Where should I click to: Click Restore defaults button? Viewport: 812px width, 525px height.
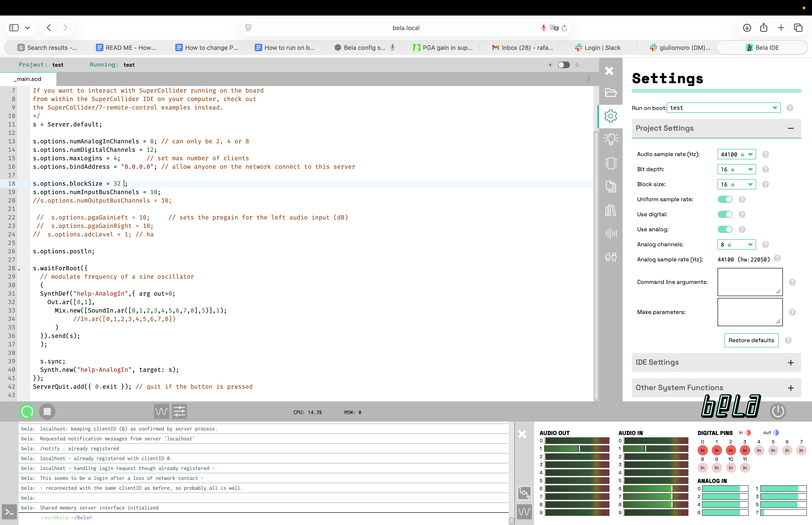click(751, 340)
